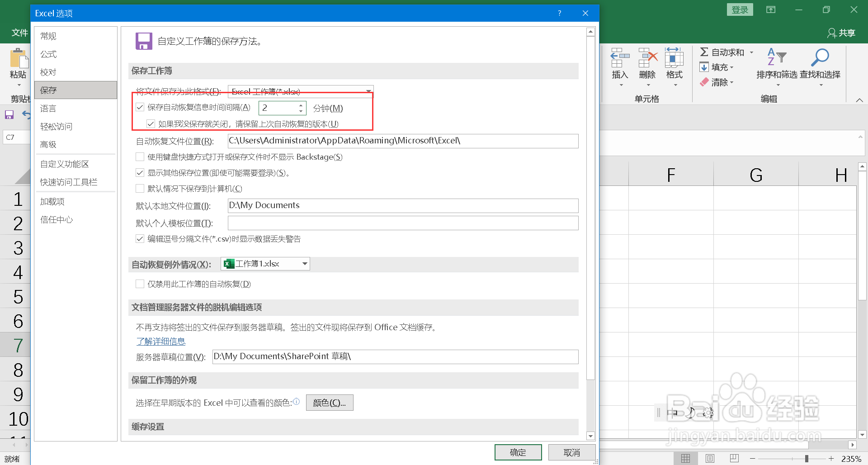Expand the Delete cells dropdown arrow
This screenshot has height=465, width=868.
point(648,85)
